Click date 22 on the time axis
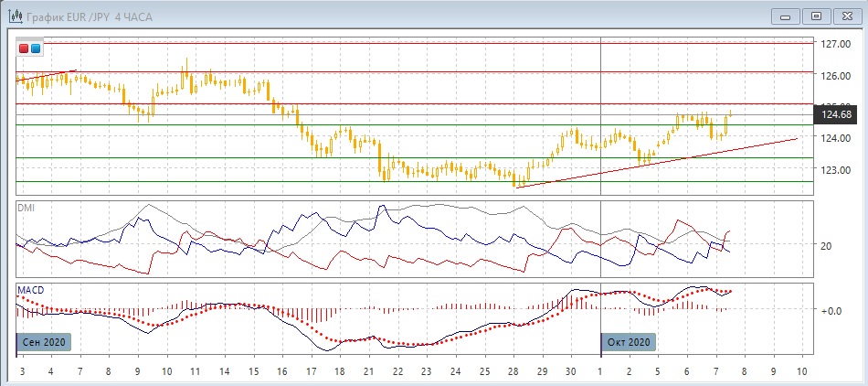 (397, 370)
